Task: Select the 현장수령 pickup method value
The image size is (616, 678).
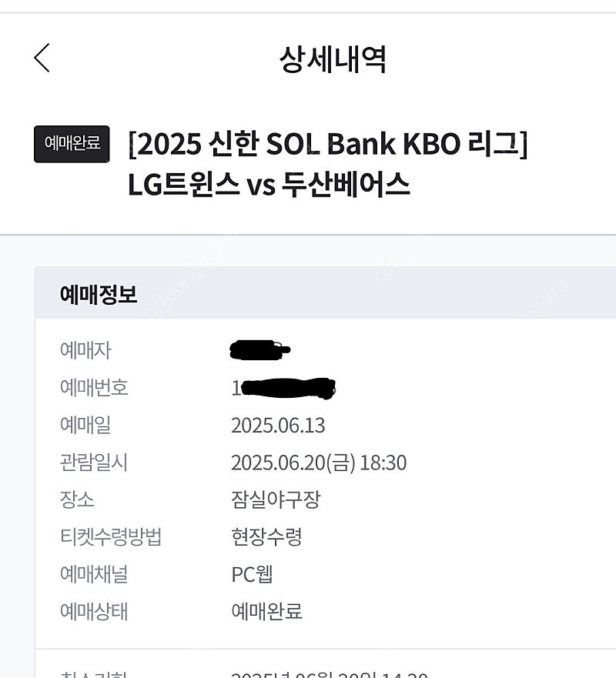Action: (266, 537)
